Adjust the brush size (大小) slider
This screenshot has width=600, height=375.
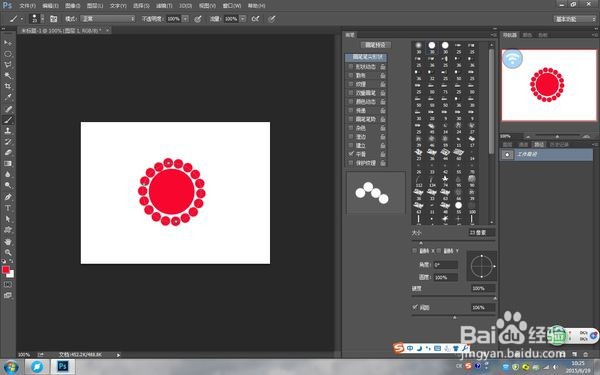[x=421, y=243]
